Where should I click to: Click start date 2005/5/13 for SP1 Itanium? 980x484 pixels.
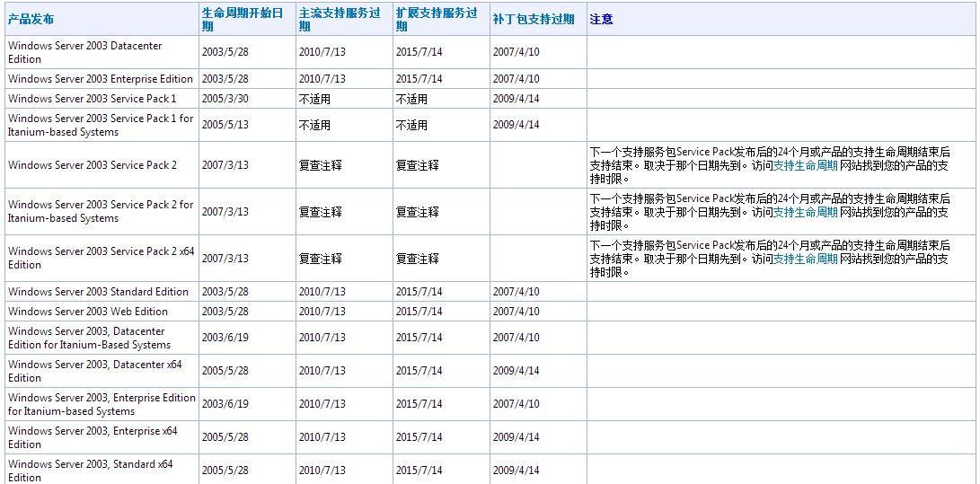(x=225, y=125)
